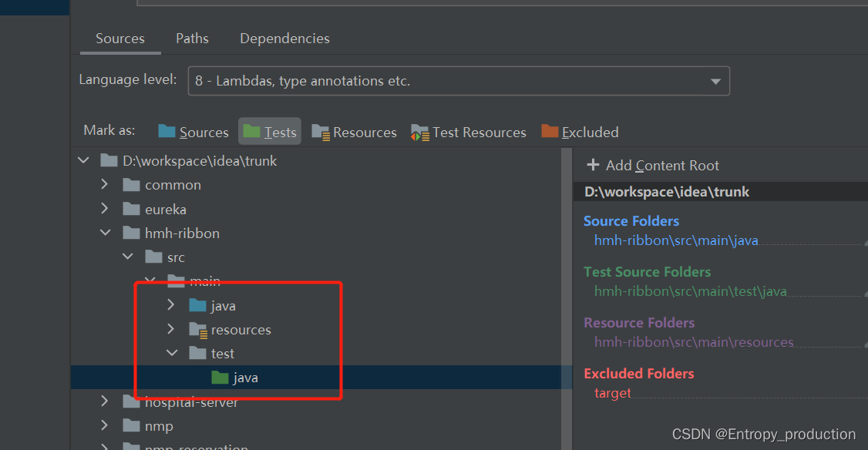
Task: Expand the hospital-server folder
Action: click(x=105, y=401)
